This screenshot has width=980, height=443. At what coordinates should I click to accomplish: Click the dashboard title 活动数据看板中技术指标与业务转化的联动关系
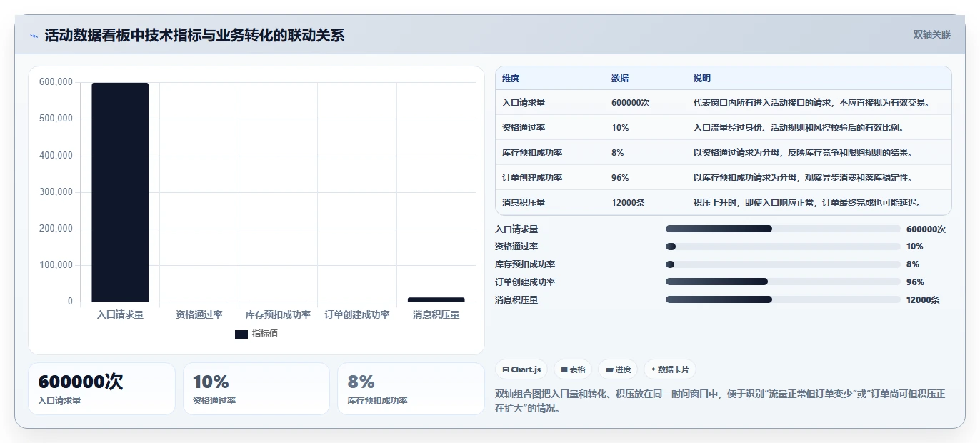[x=194, y=35]
